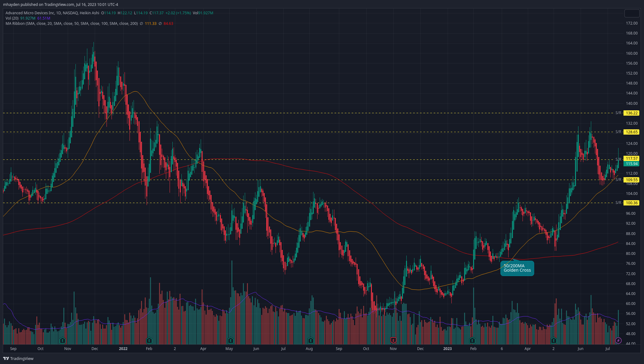Open the earnings marker near Aug 2022
This screenshot has height=364, width=644.
coord(311,340)
